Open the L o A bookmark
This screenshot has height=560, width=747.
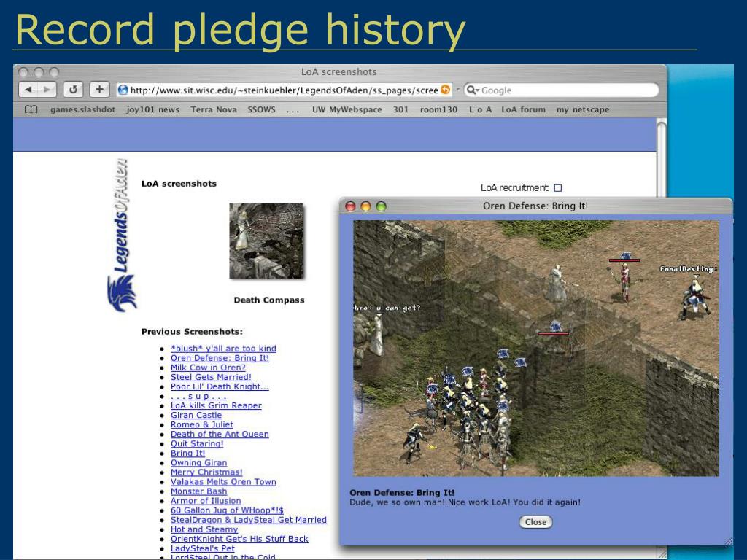coord(480,109)
